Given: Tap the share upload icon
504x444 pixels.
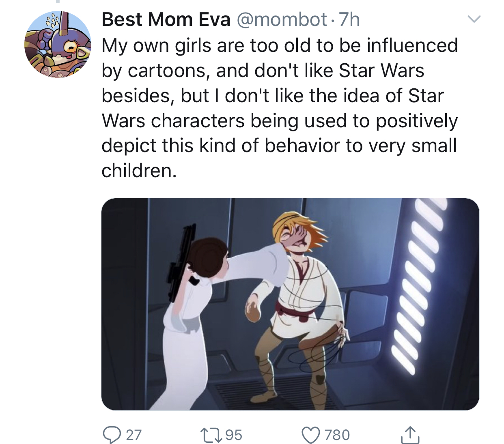Looking at the screenshot, I should pyautogui.click(x=410, y=435).
